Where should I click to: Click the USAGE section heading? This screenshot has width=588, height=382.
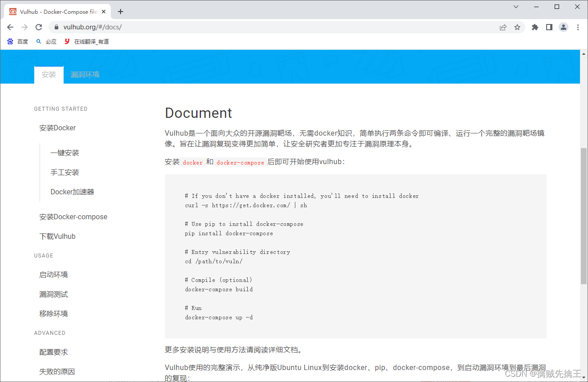44,256
